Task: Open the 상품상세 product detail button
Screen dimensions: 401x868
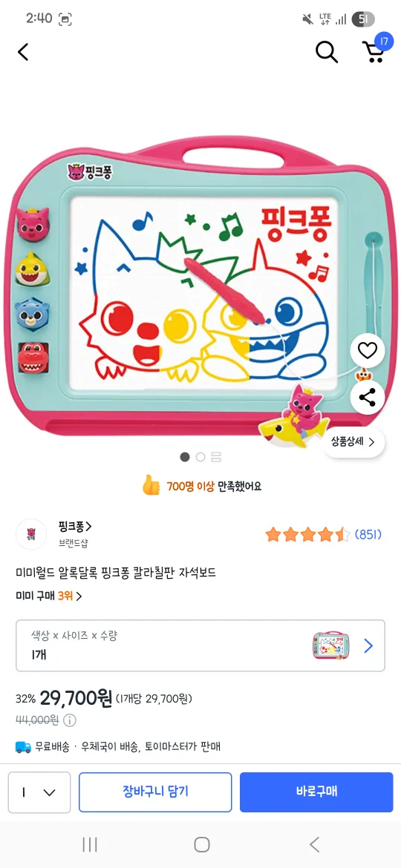Action: [353, 441]
